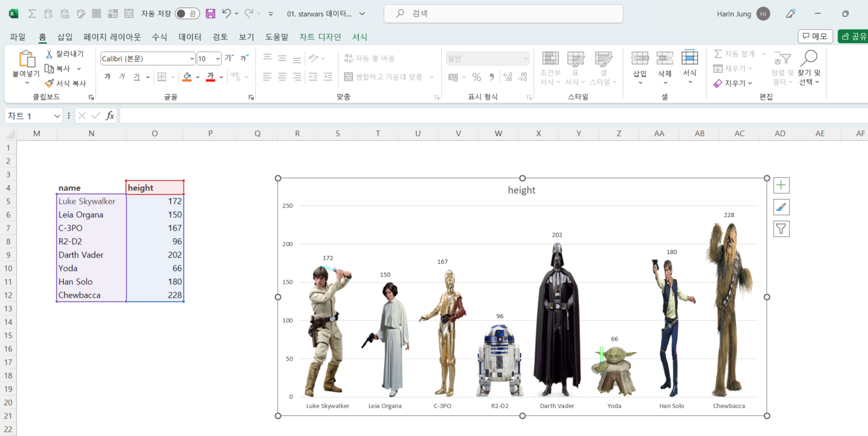Toggle bold (first 가) formatting

(107, 77)
